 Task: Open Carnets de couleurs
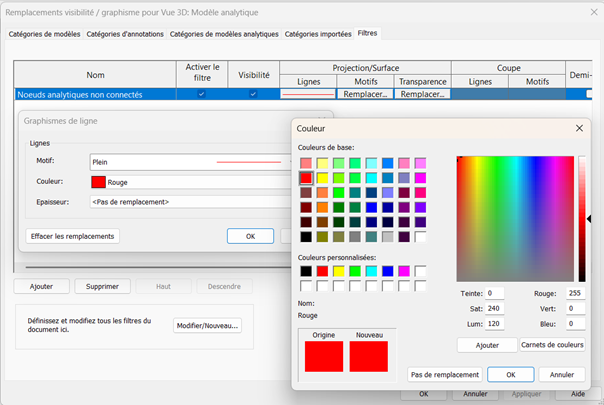(x=552, y=345)
